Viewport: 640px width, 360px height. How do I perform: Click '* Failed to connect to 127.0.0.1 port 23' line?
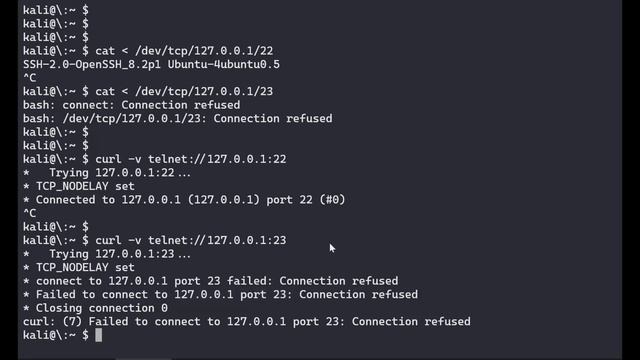point(220,294)
